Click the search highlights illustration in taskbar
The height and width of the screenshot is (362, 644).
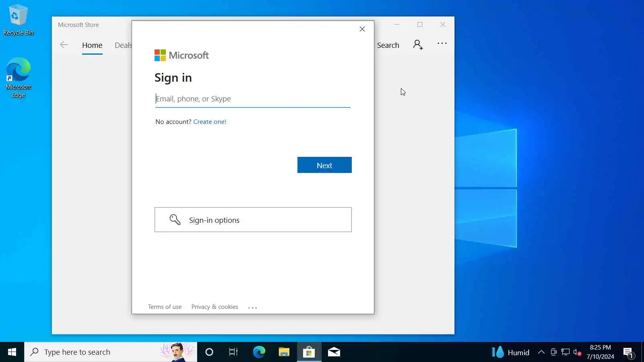(177, 352)
